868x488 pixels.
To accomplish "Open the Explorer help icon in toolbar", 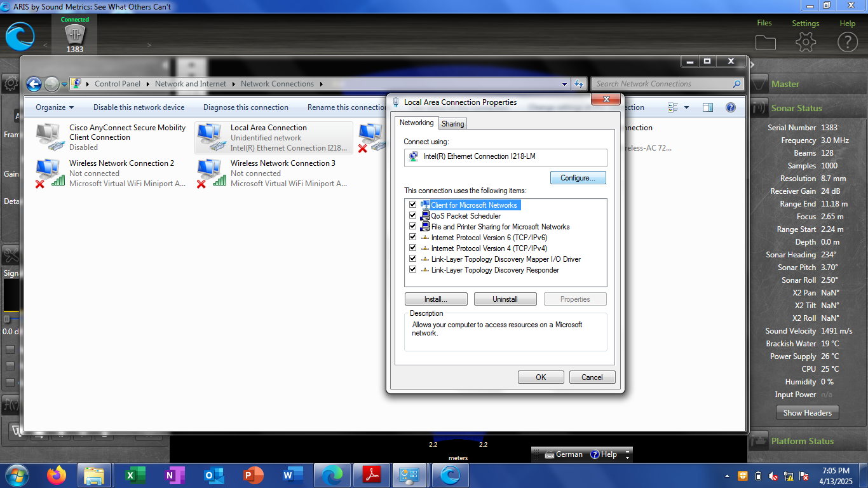I will 730,107.
